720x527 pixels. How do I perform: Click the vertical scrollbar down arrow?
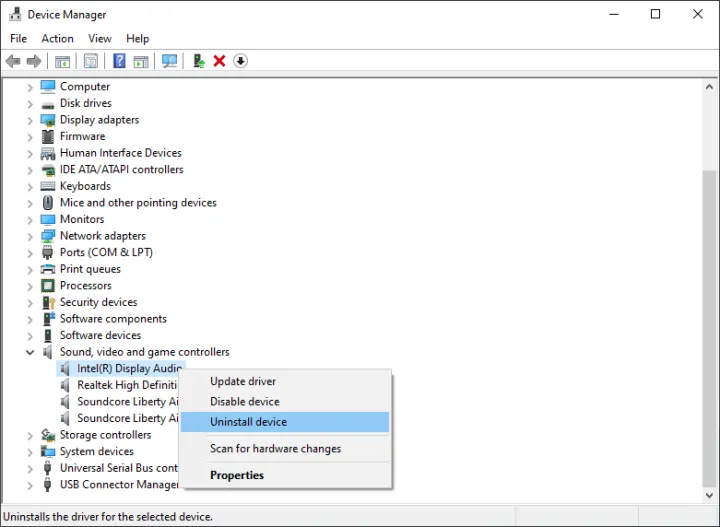pyautogui.click(x=710, y=495)
